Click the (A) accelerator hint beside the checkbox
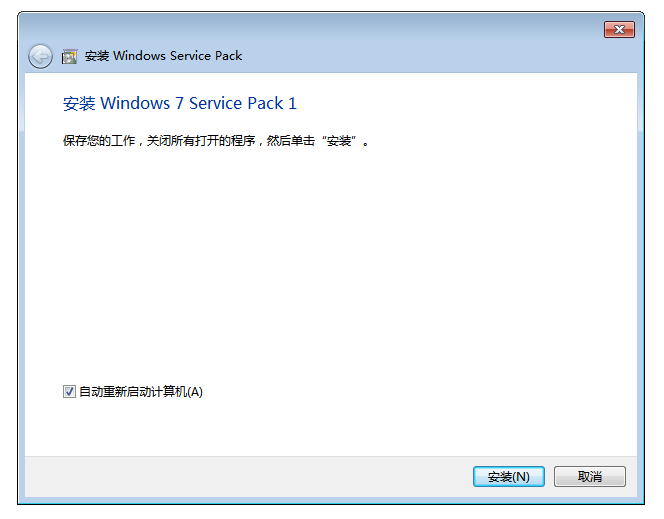The height and width of the screenshot is (519, 664). pyautogui.click(x=195, y=392)
